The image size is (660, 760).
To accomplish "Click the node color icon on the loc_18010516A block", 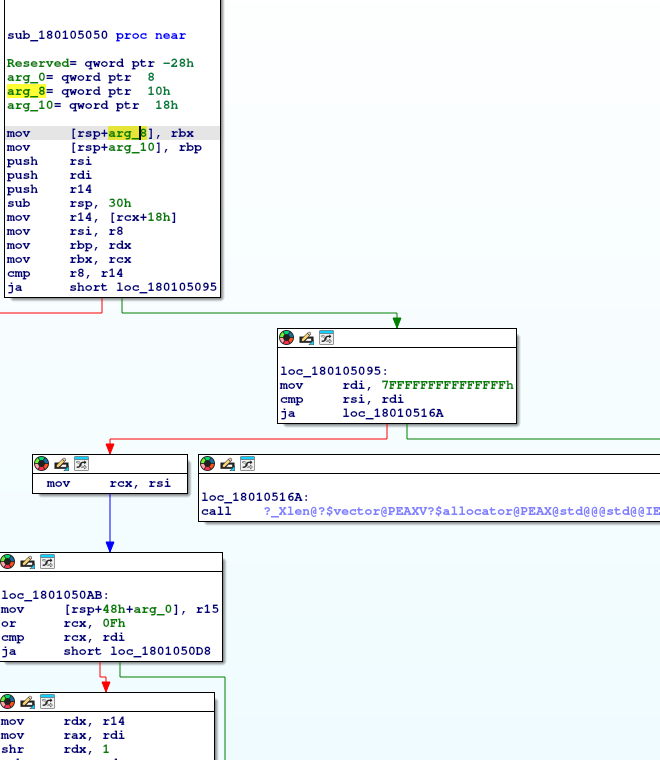I will click(208, 464).
